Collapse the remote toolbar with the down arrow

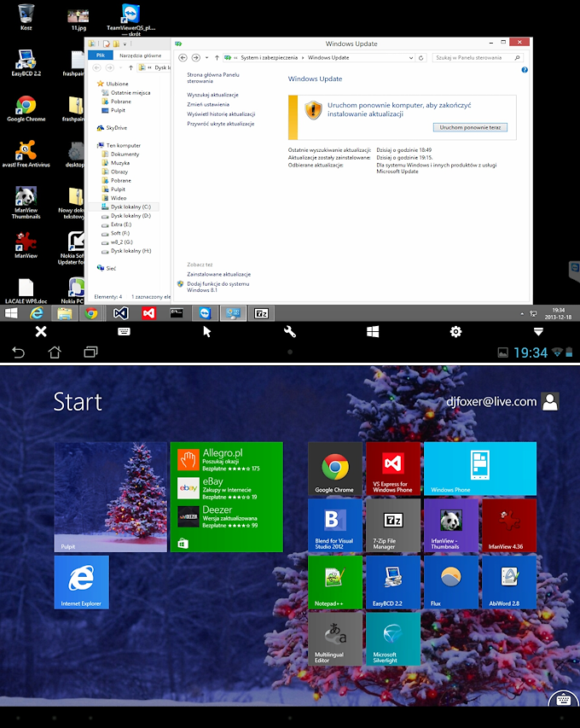click(538, 331)
